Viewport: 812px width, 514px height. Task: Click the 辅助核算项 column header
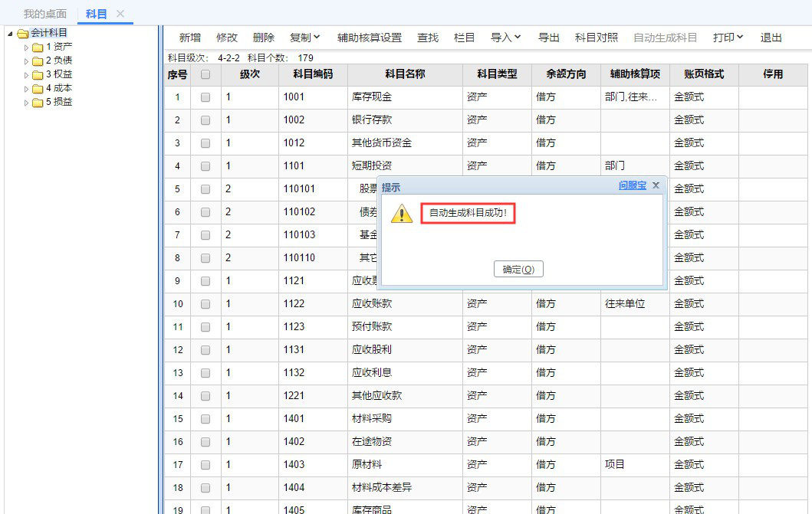[635, 74]
